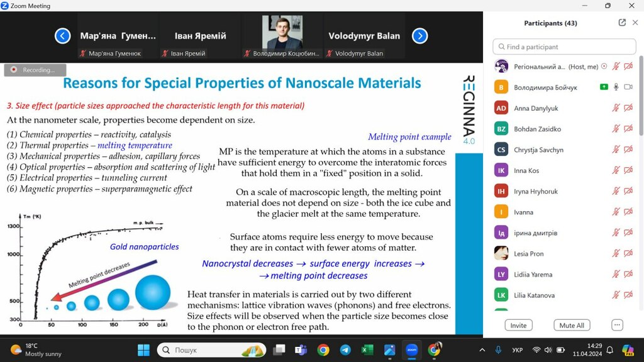The width and height of the screenshot is (644, 362).
Task: Click the Mute All button
Action: 572,325
